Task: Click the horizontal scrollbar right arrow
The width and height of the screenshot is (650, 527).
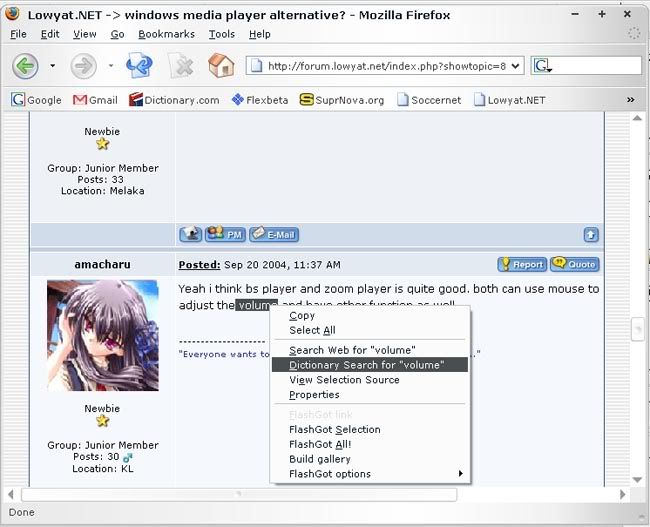Action: 622,494
